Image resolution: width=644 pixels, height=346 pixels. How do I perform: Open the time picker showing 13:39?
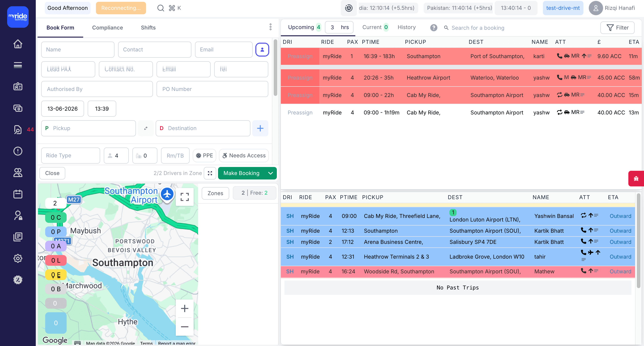tap(102, 108)
